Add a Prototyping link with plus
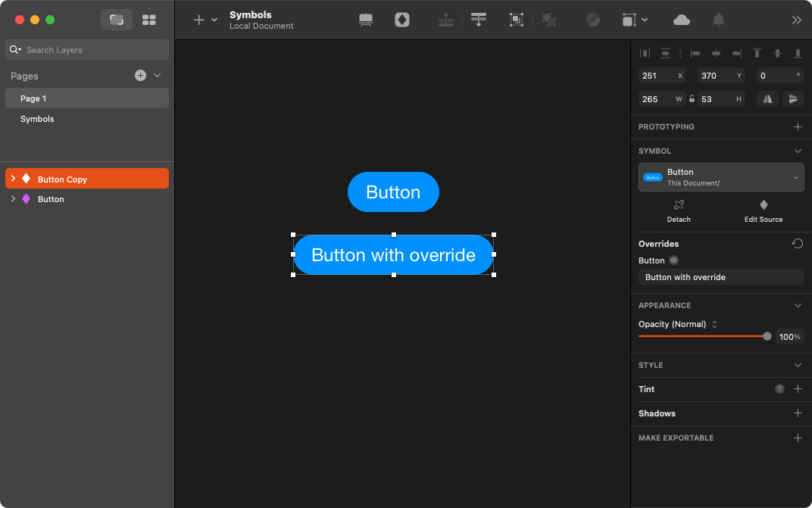Image resolution: width=812 pixels, height=508 pixels. click(x=798, y=127)
